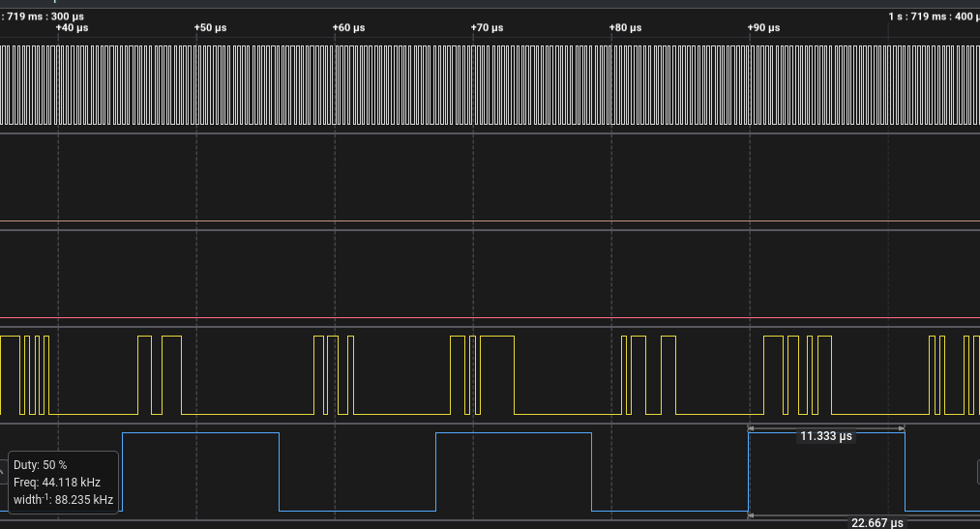The height and width of the screenshot is (529, 980).
Task: Select the flat orange channel trace
Action: click(484, 221)
